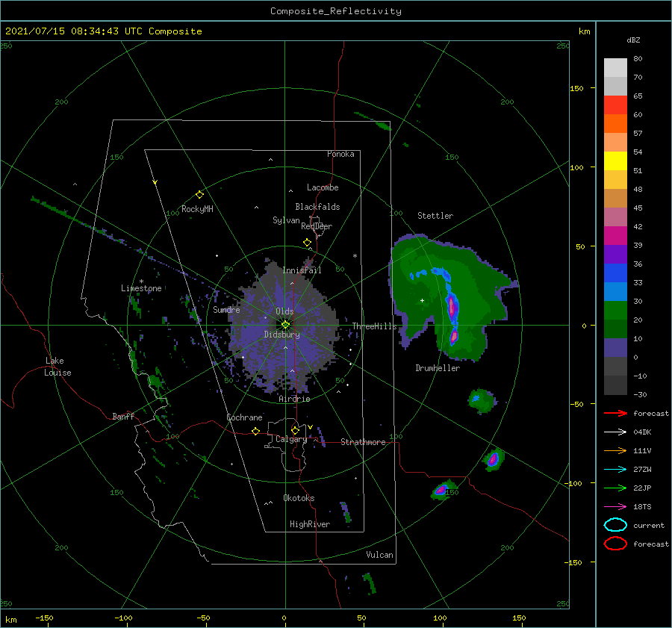Click the cyan current ellipse legend icon

click(x=615, y=525)
